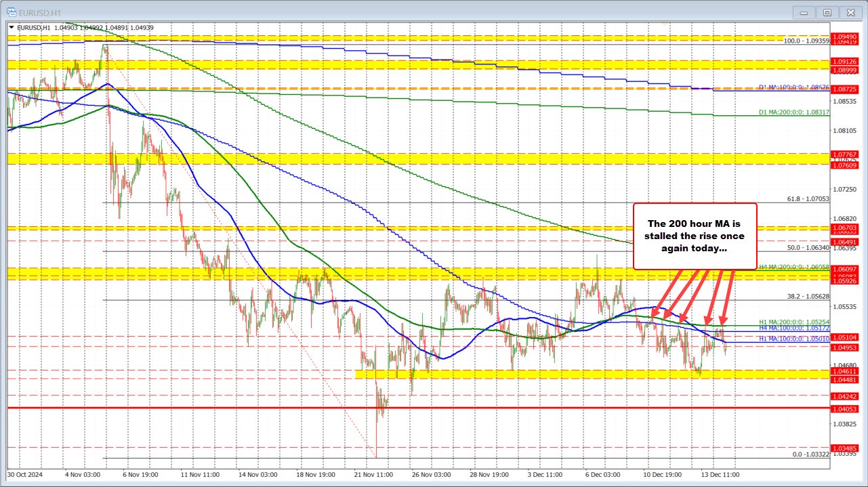Click the 1.05104 price label

pos(846,336)
